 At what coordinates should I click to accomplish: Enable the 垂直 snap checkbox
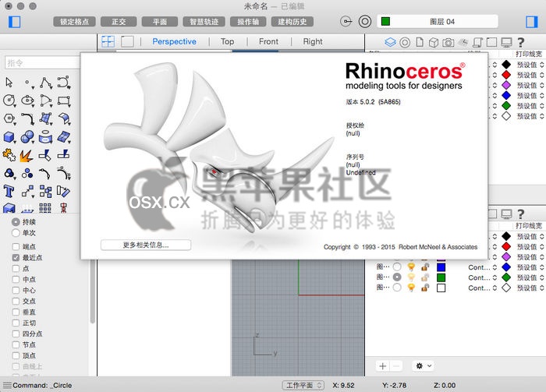(x=16, y=312)
